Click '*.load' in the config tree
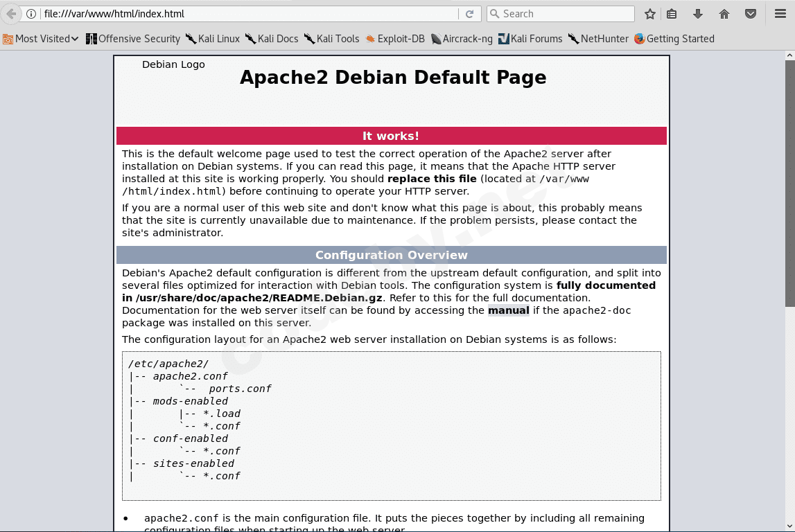 222,414
